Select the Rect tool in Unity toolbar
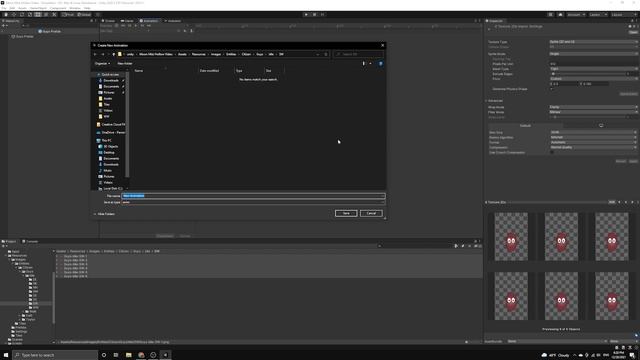This screenshot has height=360, width=640. (38, 14)
